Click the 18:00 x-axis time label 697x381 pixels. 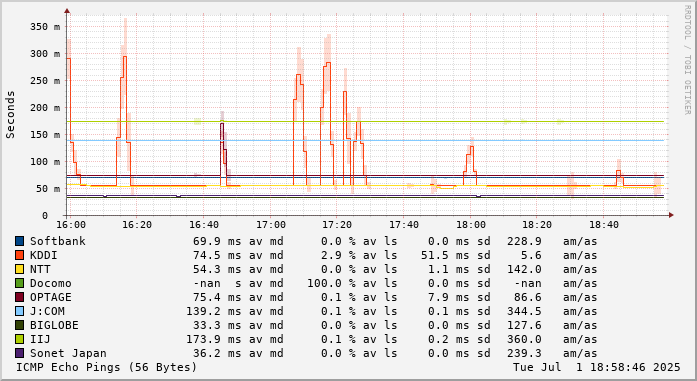(x=471, y=225)
